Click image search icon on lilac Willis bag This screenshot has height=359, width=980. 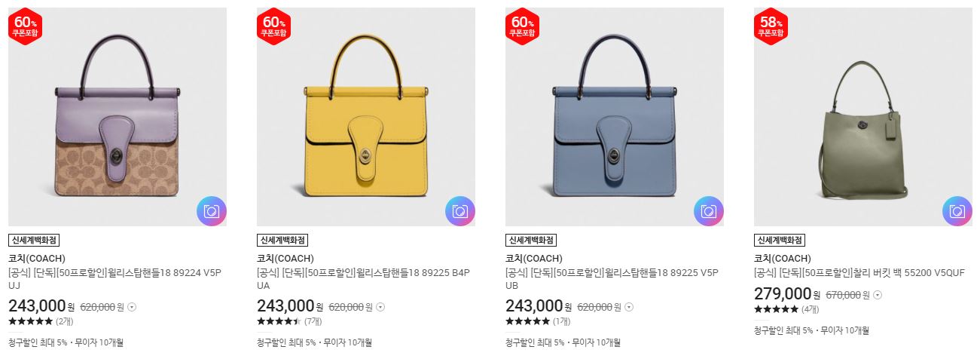(x=211, y=211)
